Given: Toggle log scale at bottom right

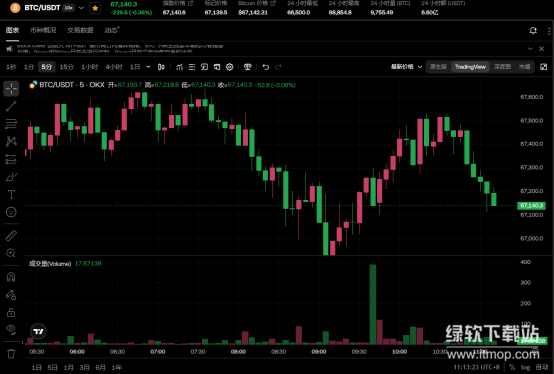Looking at the screenshot, I should pos(525,367).
